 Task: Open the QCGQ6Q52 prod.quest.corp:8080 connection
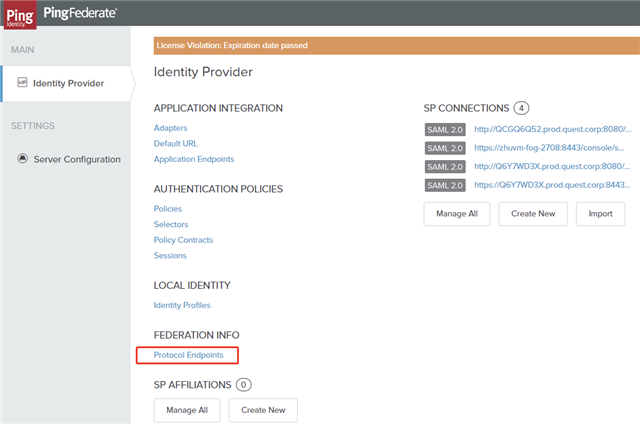(x=553, y=129)
